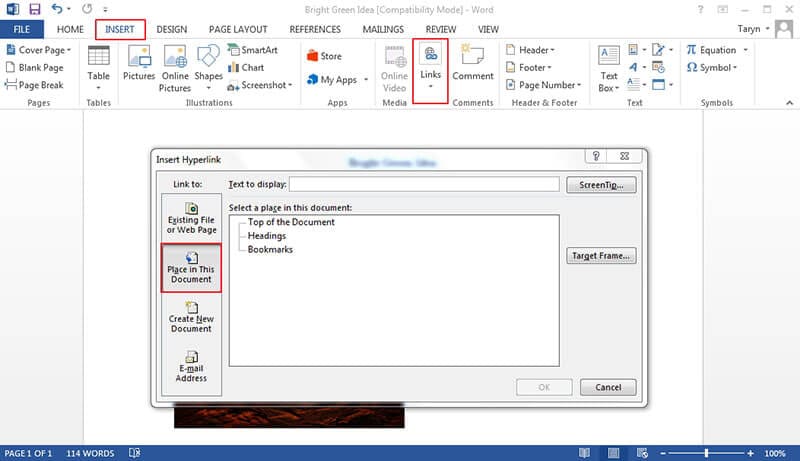Open the Object dropdown in Text group
The height and width of the screenshot is (461, 800).
coord(663,85)
